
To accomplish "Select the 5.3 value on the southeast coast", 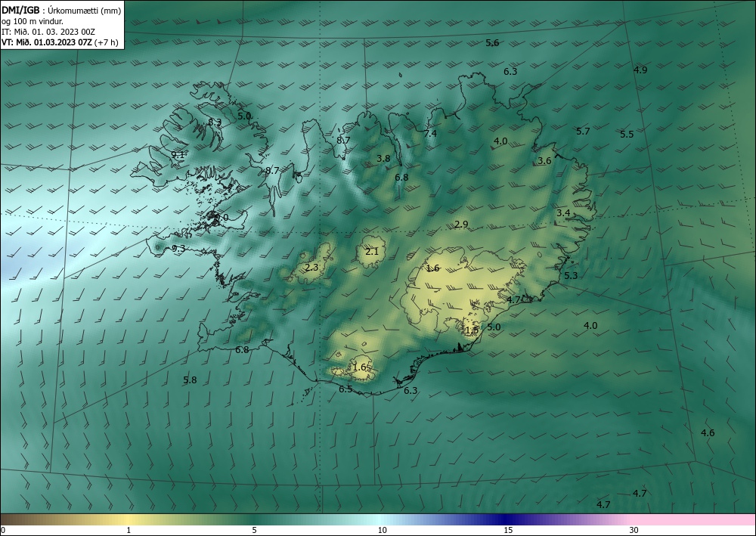I will [x=571, y=276].
